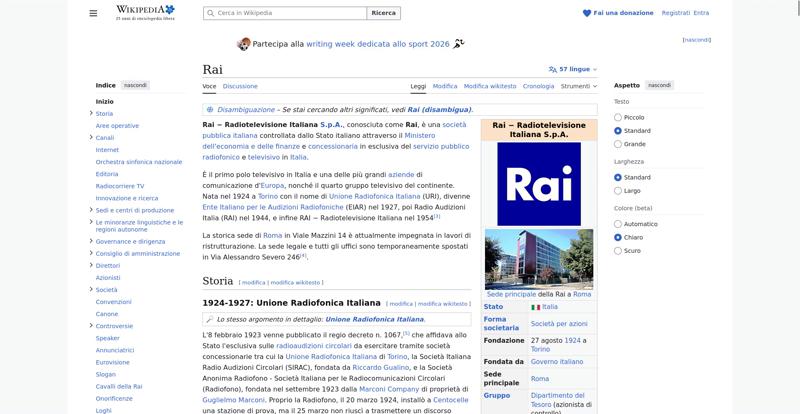
Task: Switch to the Discussione tab
Action: [240, 86]
